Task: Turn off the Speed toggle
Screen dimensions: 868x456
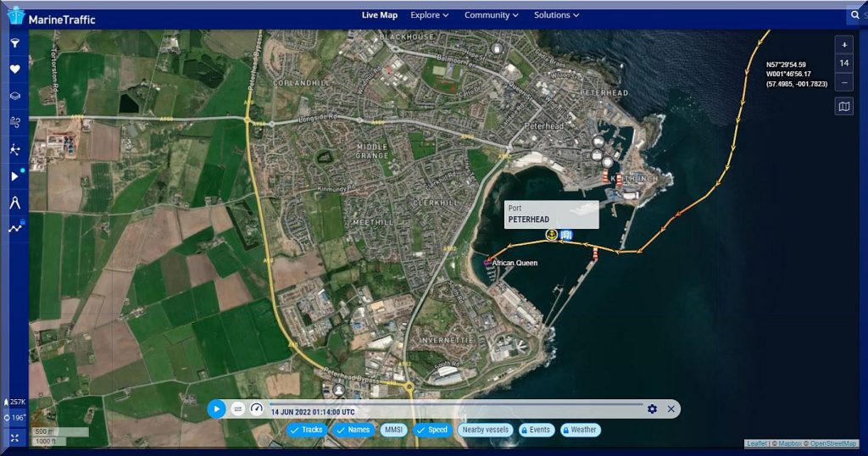Action: click(431, 430)
